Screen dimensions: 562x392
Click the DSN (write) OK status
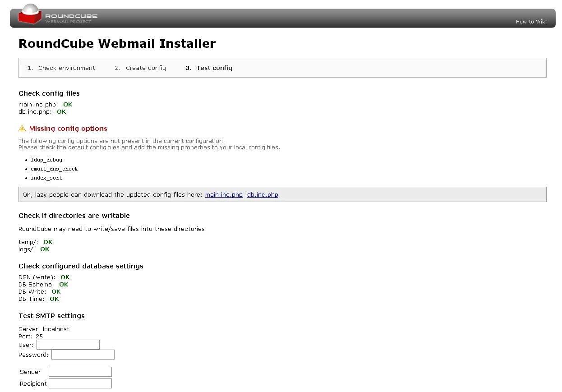(x=65, y=277)
